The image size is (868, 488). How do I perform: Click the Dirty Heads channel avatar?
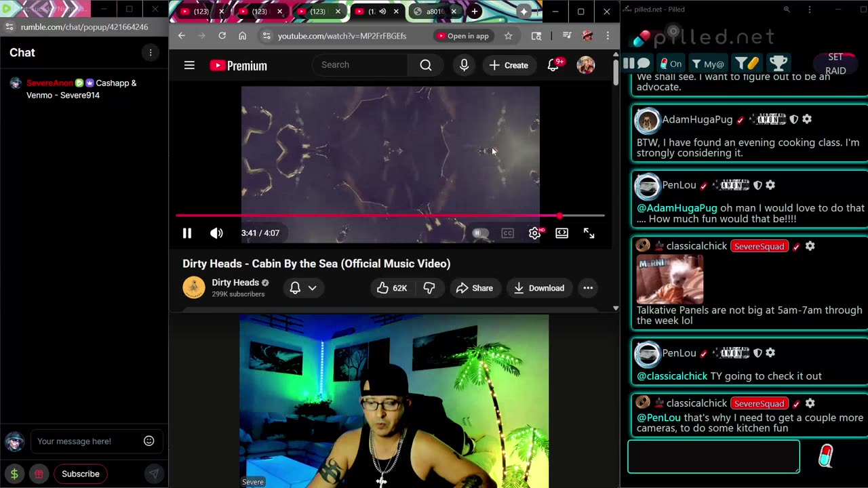coord(194,287)
